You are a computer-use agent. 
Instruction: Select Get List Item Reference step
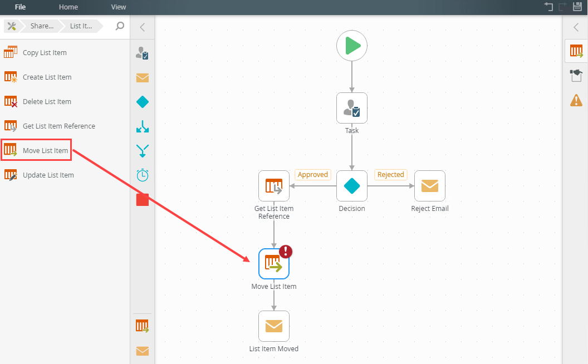point(274,186)
